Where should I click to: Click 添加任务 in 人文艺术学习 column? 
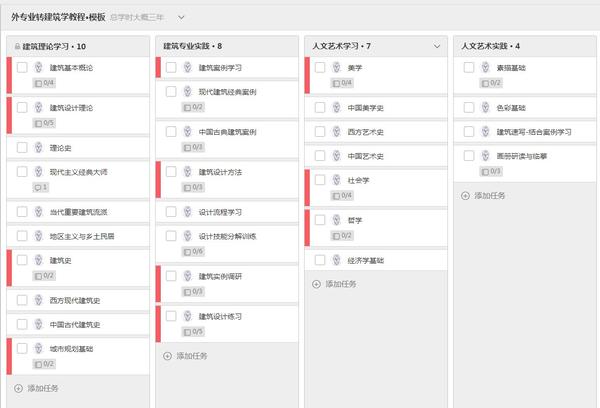(341, 284)
